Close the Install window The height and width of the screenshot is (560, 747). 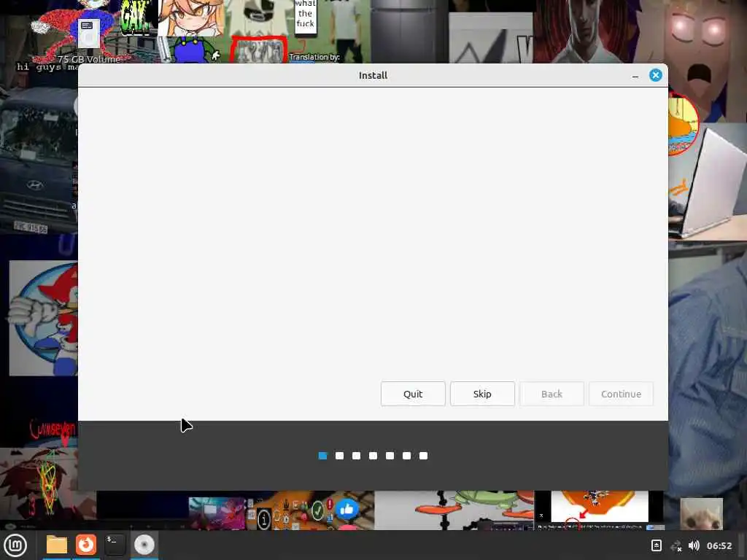656,75
